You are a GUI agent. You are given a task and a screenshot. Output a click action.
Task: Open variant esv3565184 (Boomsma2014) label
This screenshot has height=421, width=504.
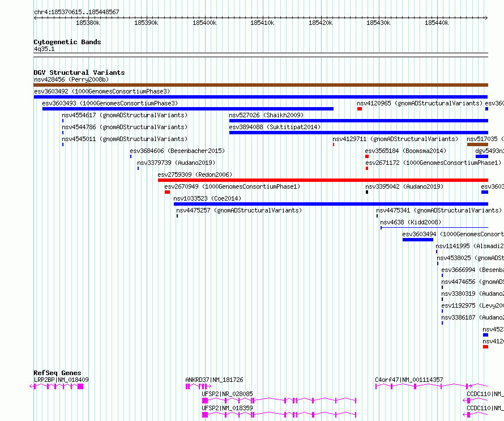tap(405, 151)
